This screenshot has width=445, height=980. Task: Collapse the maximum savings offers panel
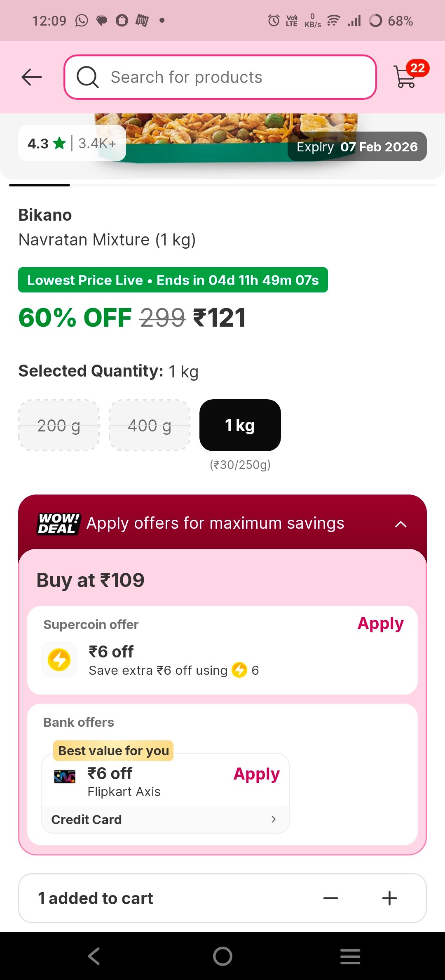[400, 524]
